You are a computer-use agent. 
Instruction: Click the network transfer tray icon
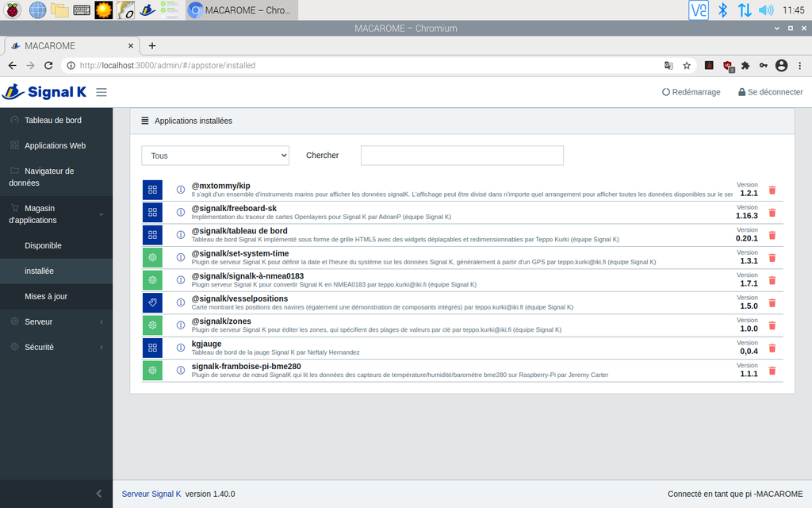744,10
